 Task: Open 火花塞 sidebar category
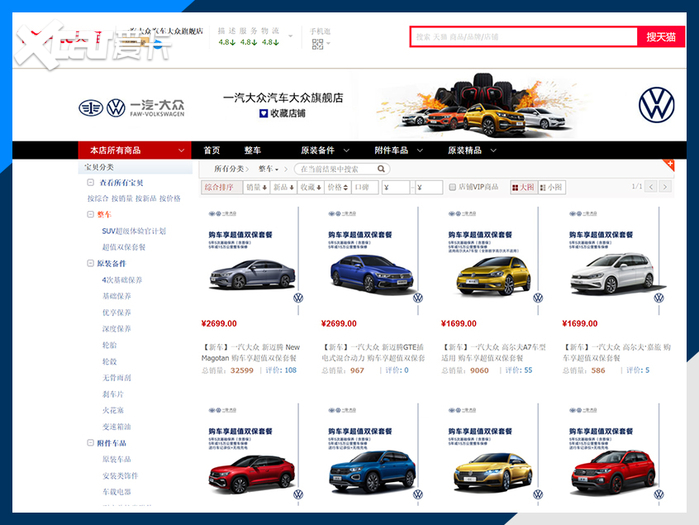(x=113, y=410)
